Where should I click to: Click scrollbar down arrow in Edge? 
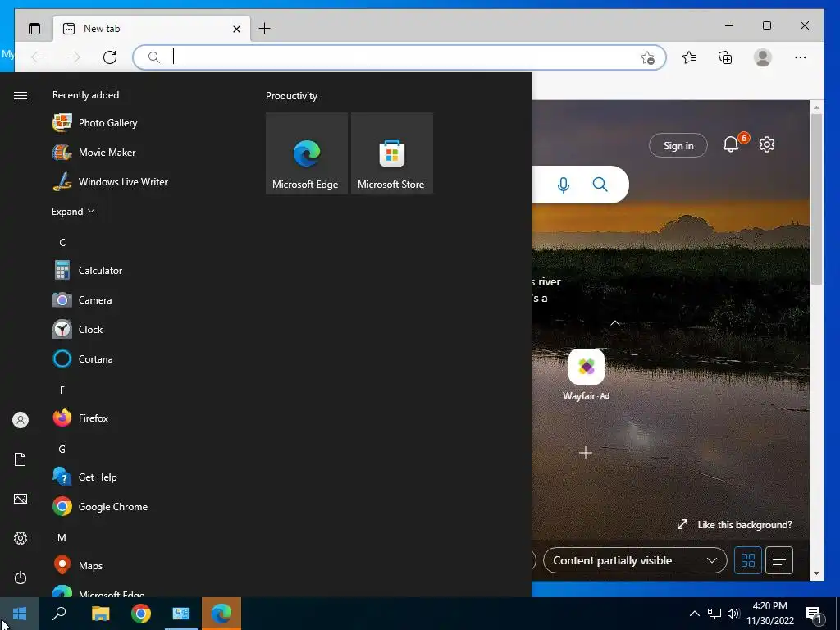click(x=816, y=573)
